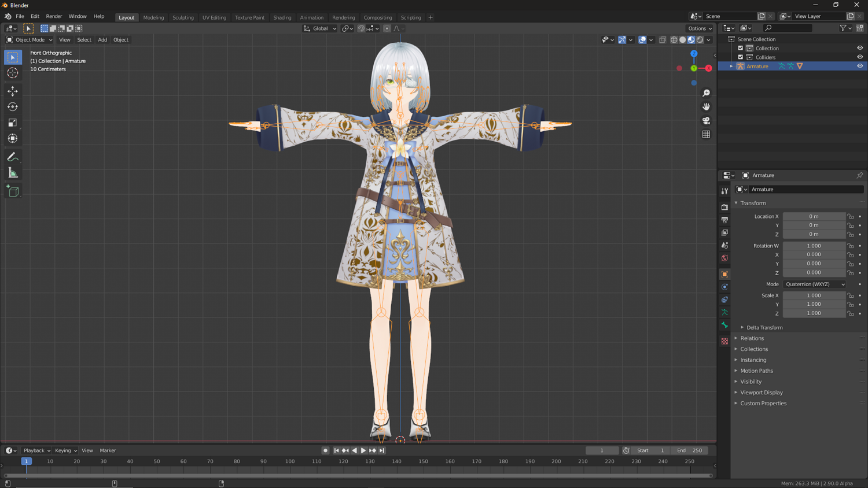Open the Render menu
Image resolution: width=868 pixels, height=488 pixels.
click(x=54, y=17)
